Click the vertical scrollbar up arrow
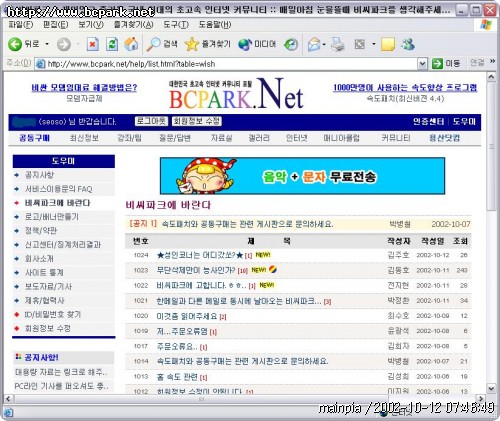 coord(491,77)
